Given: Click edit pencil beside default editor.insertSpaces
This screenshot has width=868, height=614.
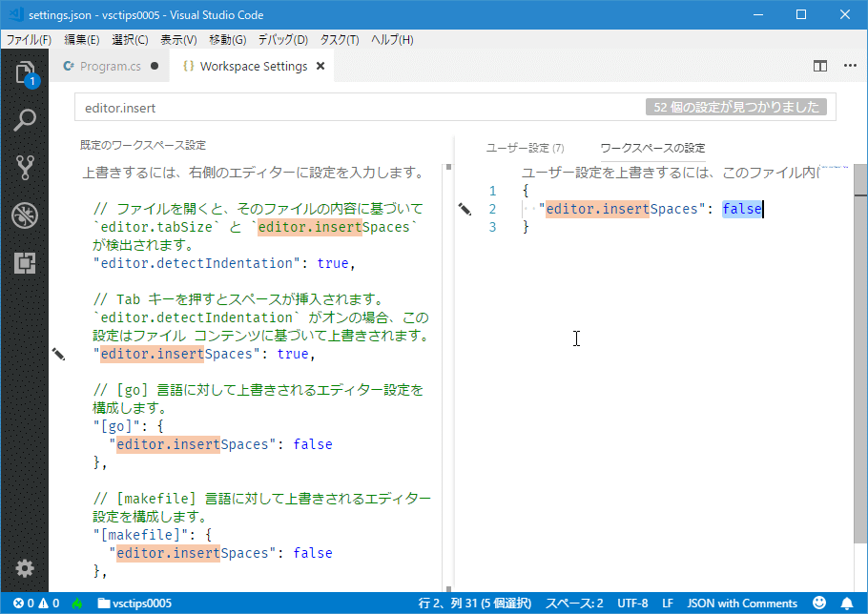Looking at the screenshot, I should [x=59, y=354].
